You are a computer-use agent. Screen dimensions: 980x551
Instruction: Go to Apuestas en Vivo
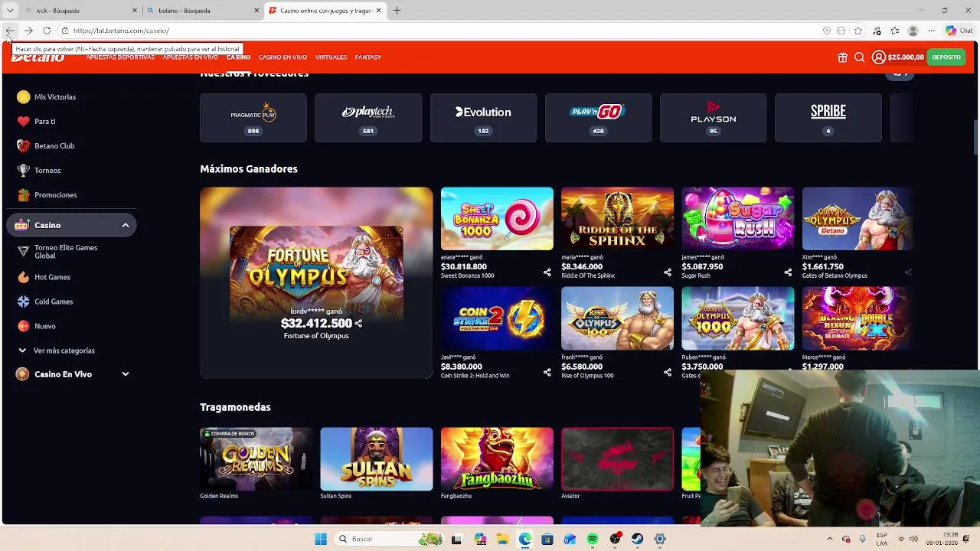click(x=191, y=57)
